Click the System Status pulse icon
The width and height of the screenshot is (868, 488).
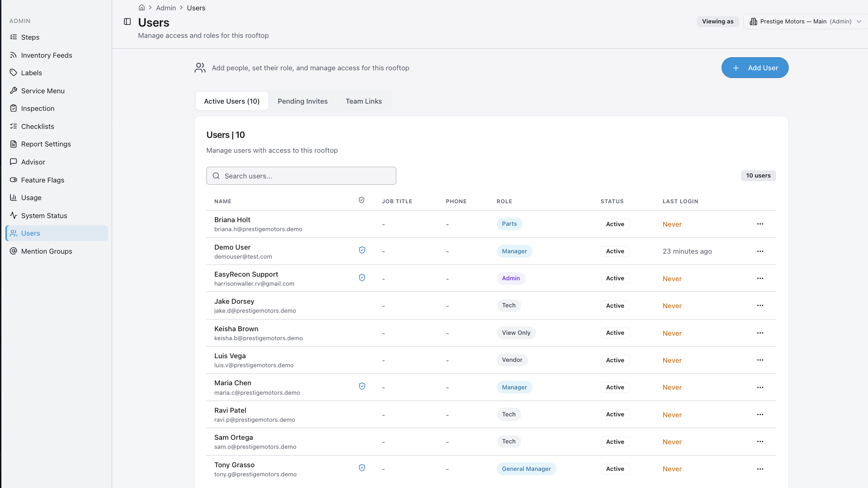[x=14, y=215]
